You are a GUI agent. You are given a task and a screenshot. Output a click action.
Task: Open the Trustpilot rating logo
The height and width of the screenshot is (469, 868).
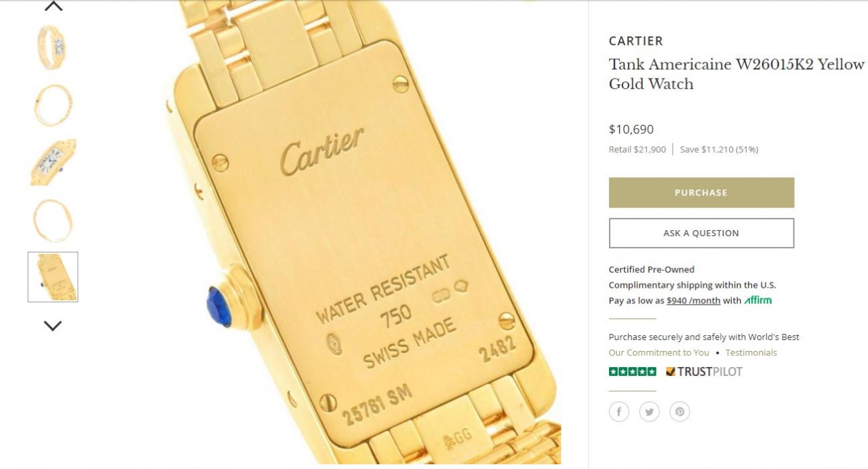704,371
